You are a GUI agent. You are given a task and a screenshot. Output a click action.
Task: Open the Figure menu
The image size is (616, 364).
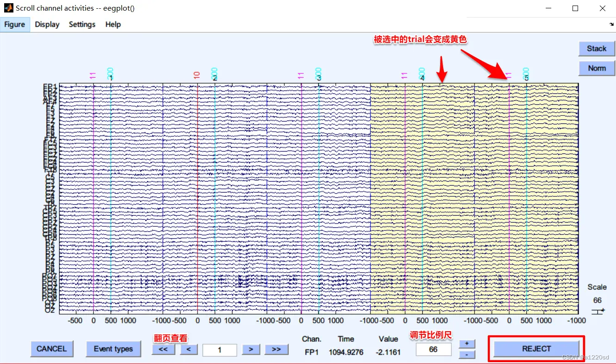(x=15, y=24)
